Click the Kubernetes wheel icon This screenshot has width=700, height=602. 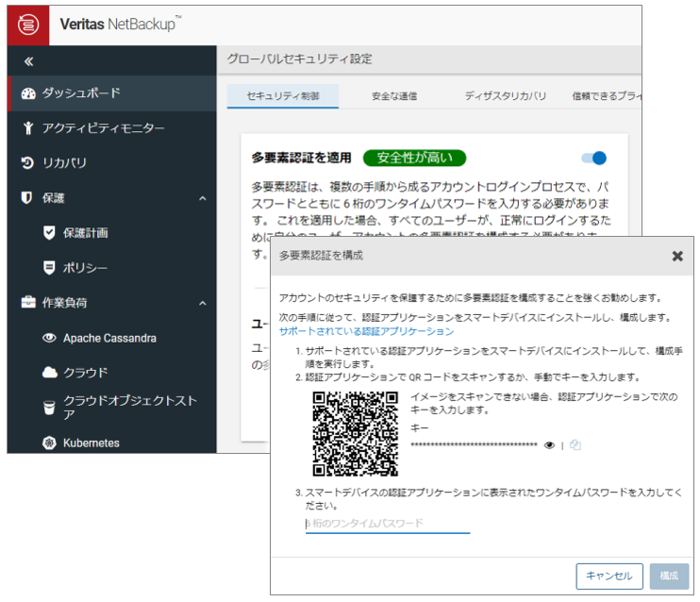[49, 443]
